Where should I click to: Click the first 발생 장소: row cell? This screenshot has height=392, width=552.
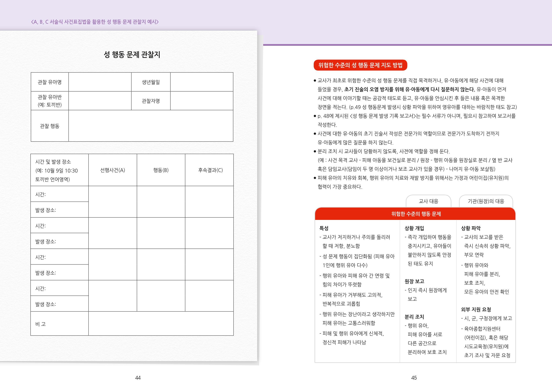(60, 210)
